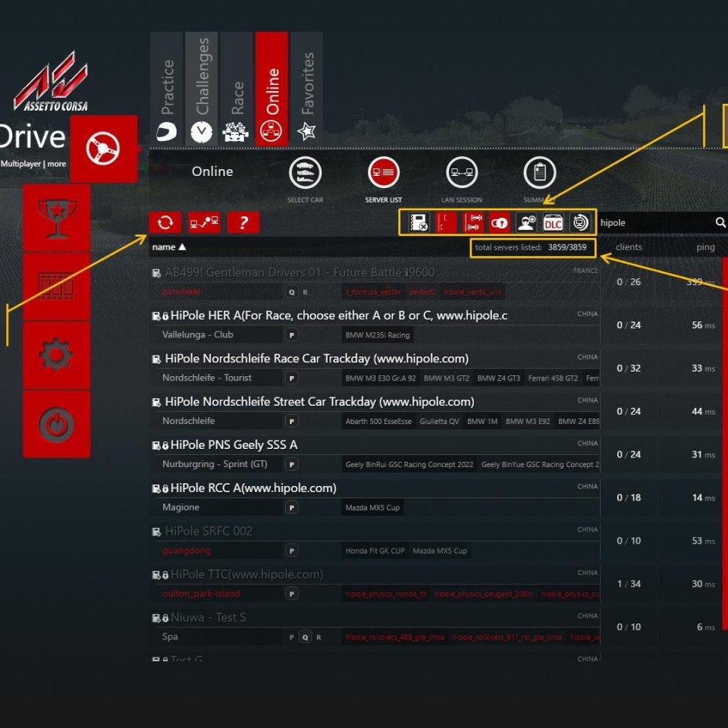Toggle the empty servers filter

click(x=446, y=222)
